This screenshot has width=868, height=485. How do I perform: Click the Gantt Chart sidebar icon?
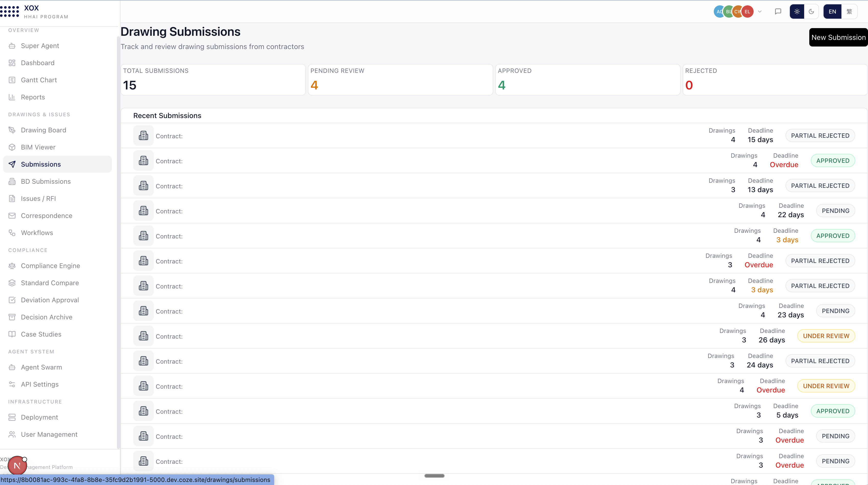tap(12, 80)
